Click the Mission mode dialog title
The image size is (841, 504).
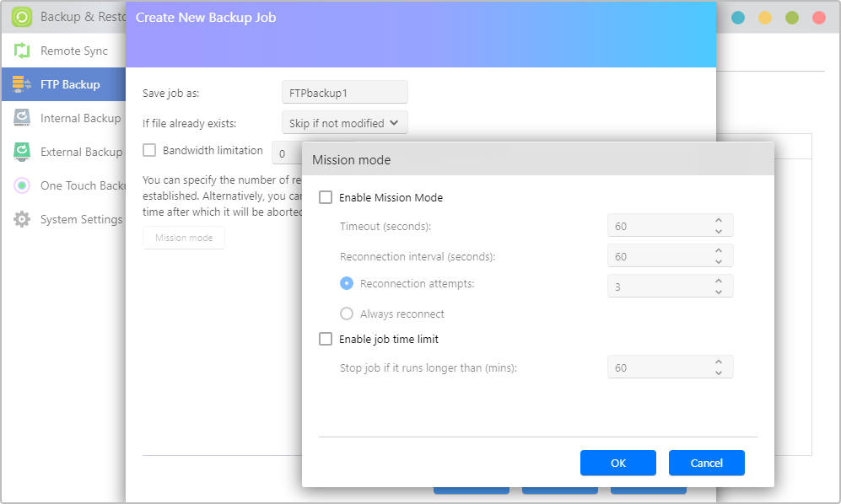351,160
